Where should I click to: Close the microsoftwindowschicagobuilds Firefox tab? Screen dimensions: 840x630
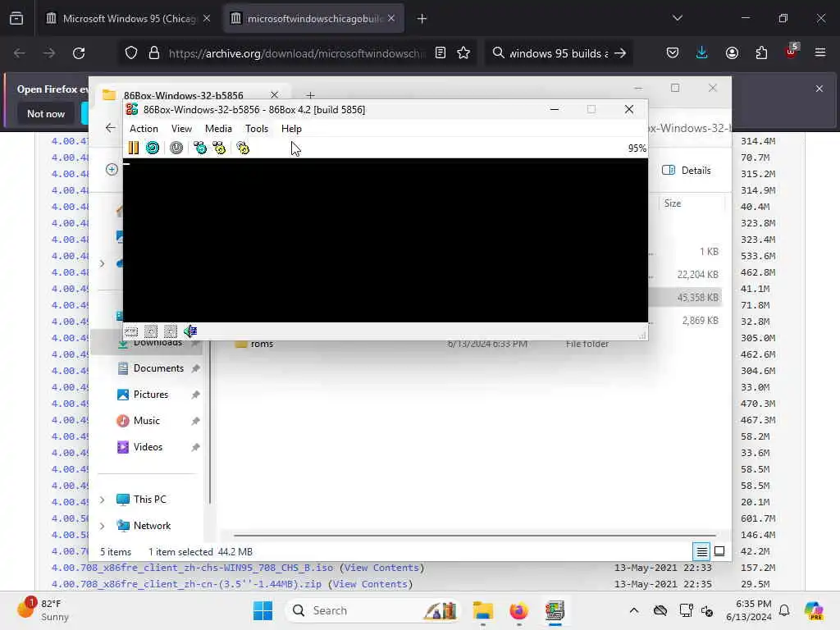391,19
